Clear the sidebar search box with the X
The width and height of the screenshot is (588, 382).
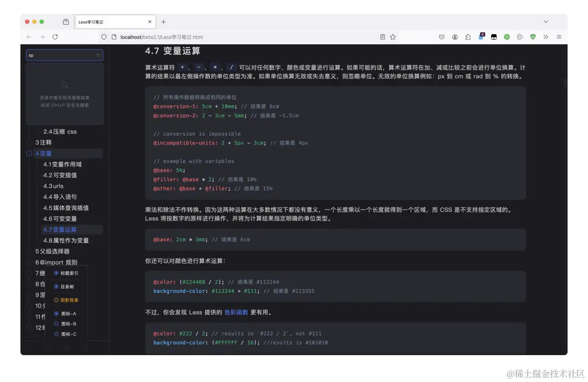point(98,55)
